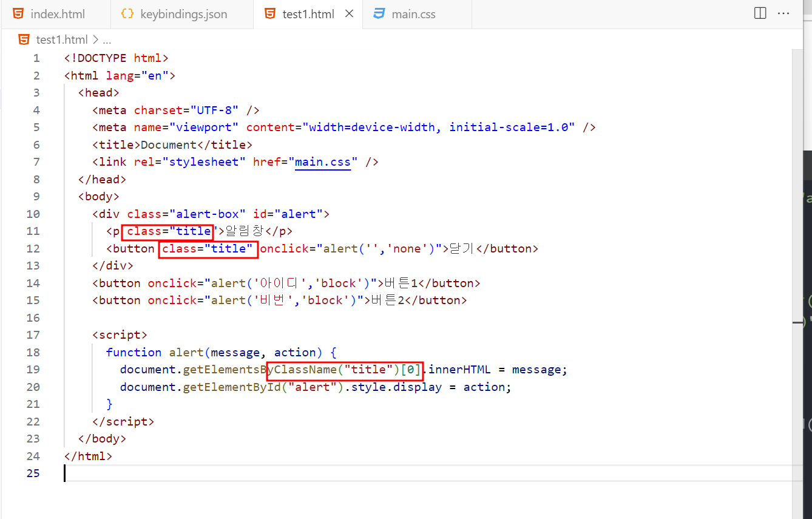Image resolution: width=812 pixels, height=519 pixels.
Task: Click 닫기 text on line 12
Action: pyautogui.click(x=462, y=249)
